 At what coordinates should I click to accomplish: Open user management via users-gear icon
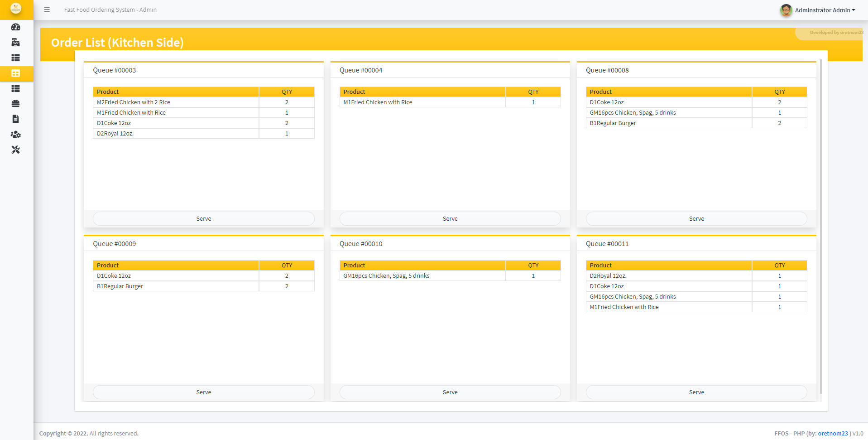tap(16, 134)
